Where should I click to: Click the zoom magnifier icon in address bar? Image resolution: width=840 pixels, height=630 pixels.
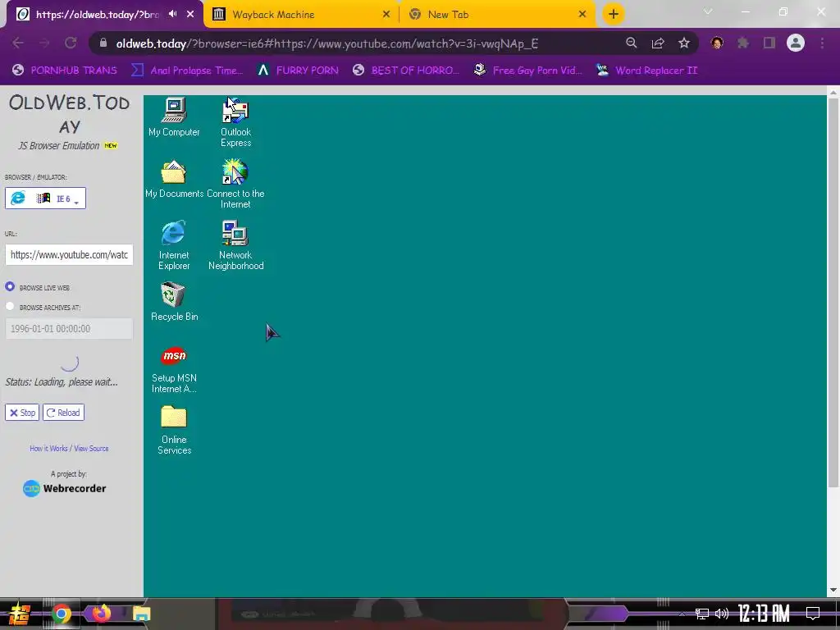pos(632,43)
